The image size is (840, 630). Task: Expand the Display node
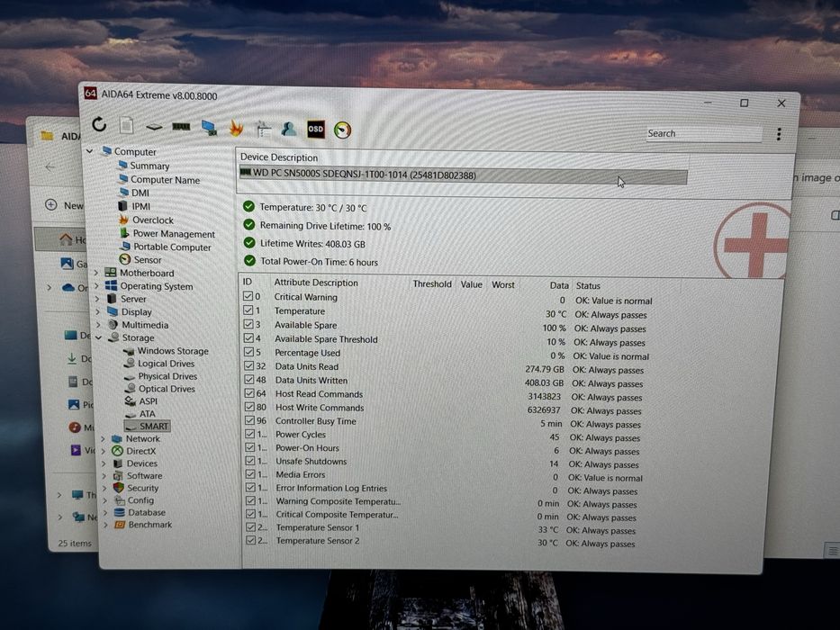[98, 311]
